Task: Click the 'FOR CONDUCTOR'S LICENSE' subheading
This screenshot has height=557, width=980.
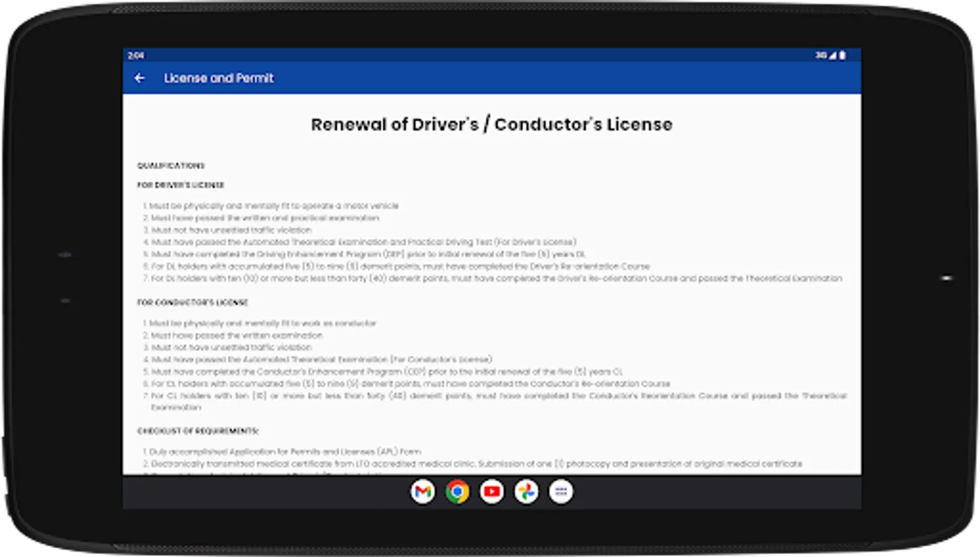Action: click(192, 303)
